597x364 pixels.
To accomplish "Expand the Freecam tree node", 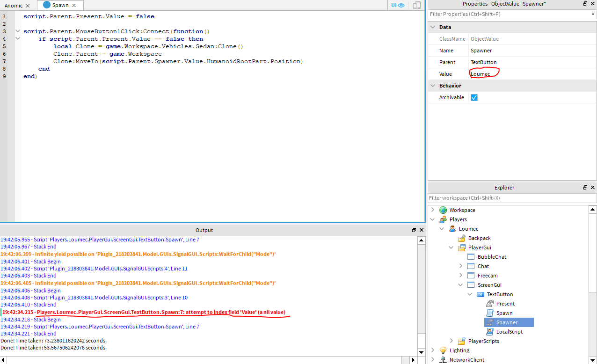I will coord(461,276).
